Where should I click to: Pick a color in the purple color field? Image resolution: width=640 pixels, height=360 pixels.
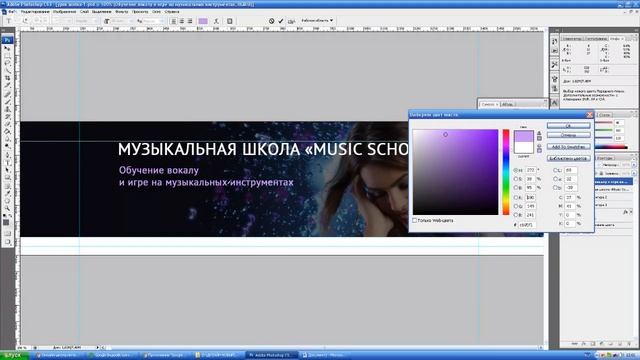tap(455, 172)
